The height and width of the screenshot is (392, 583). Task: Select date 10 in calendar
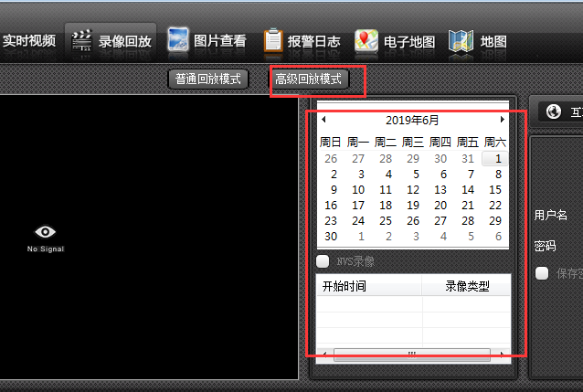point(358,190)
